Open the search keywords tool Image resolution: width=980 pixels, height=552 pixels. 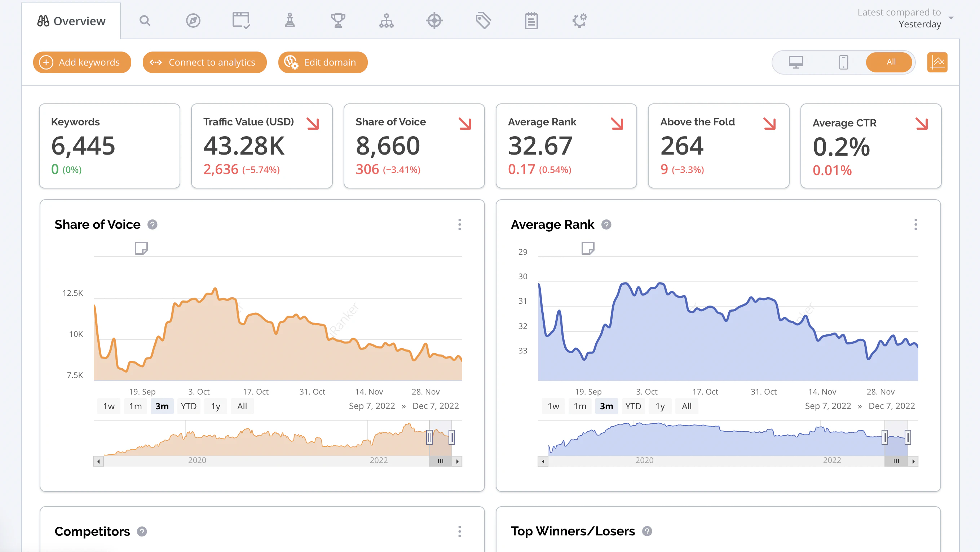tap(145, 21)
